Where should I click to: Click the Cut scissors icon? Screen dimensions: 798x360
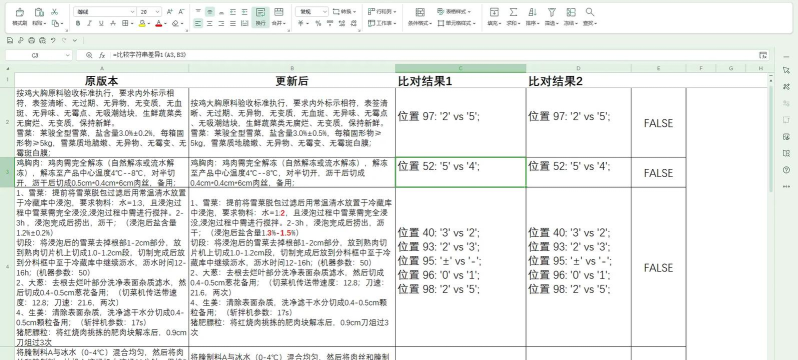pyautogui.click(x=55, y=12)
